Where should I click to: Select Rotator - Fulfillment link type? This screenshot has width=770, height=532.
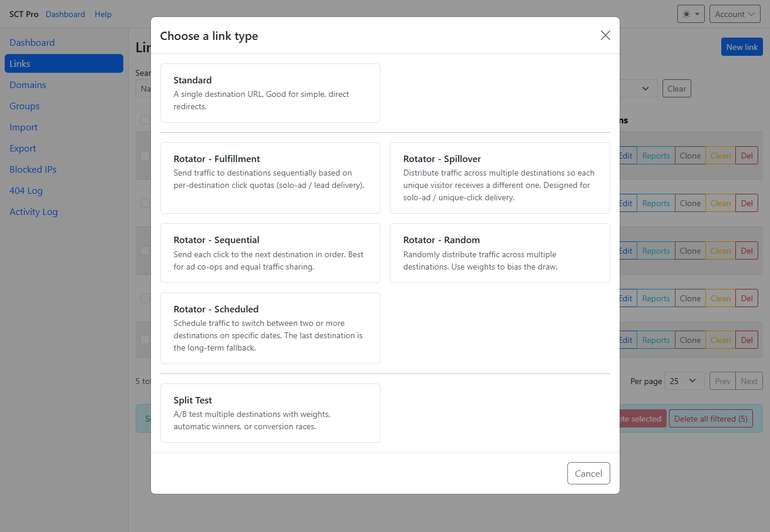pos(270,178)
